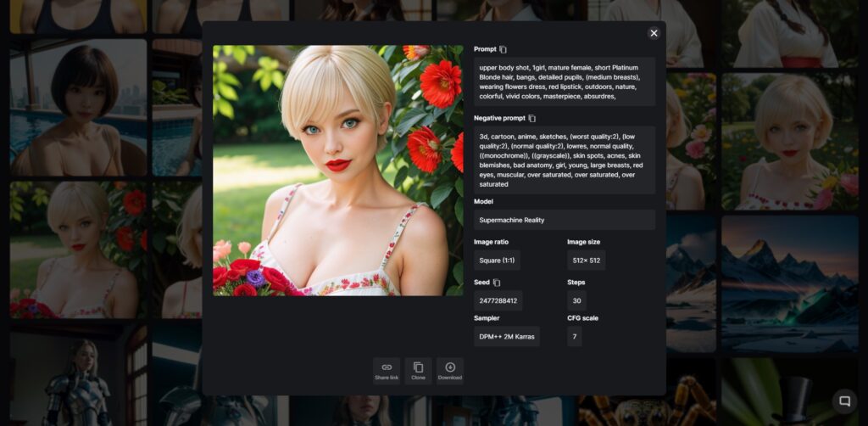Click the Prompt text box

565,82
